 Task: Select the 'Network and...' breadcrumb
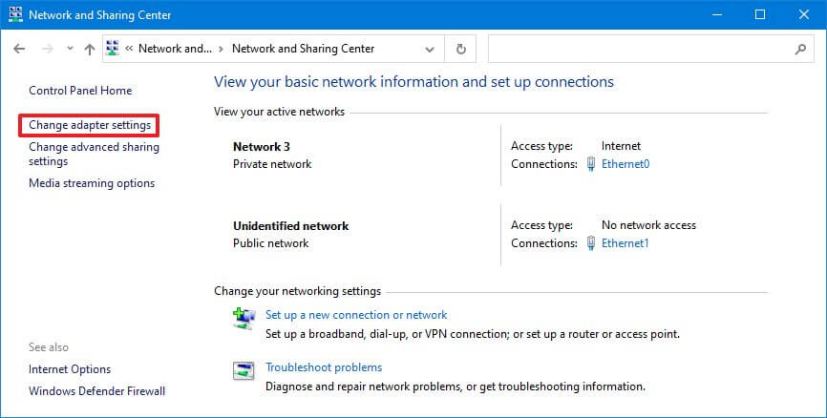click(175, 48)
